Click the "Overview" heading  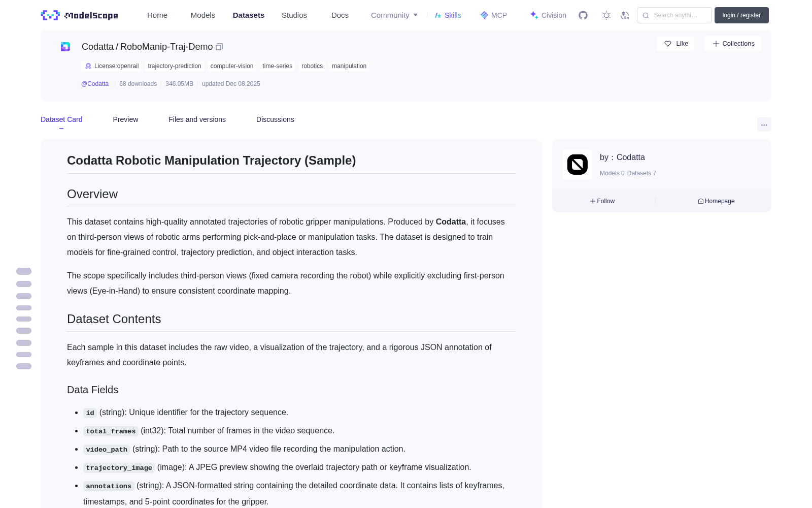[x=92, y=194]
